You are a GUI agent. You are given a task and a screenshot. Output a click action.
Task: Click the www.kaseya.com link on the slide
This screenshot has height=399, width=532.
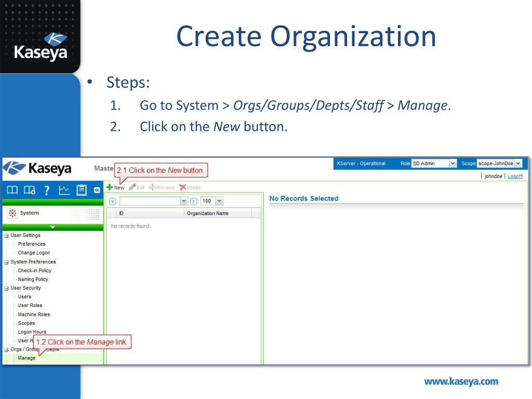tap(461, 381)
